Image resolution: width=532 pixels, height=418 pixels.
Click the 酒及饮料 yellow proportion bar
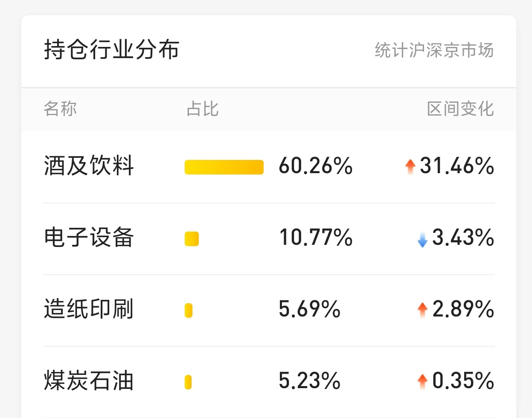224,167
